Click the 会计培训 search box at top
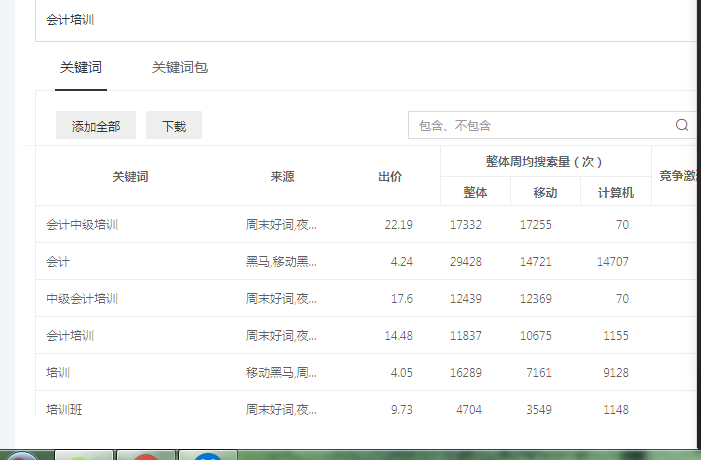The height and width of the screenshot is (460, 701). pyautogui.click(x=366, y=20)
